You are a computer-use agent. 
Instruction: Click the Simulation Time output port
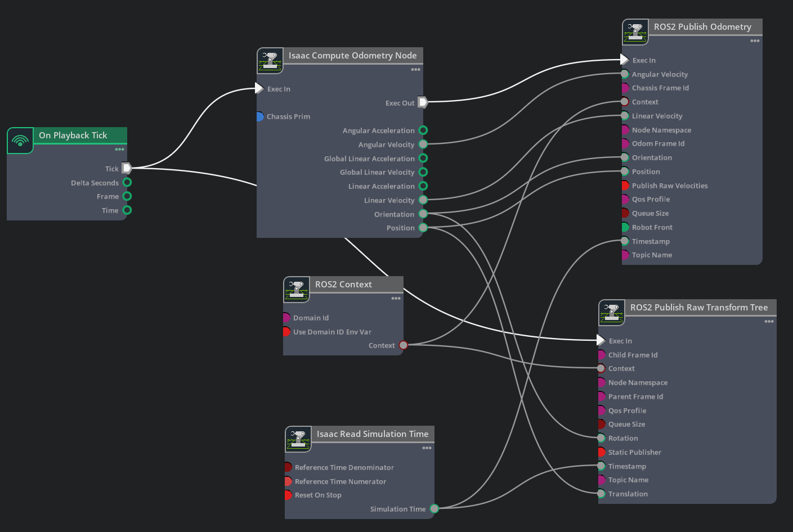point(434,509)
